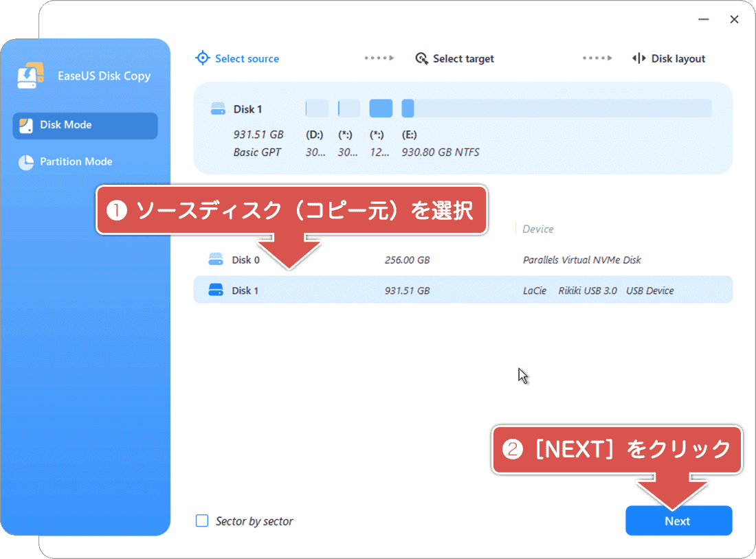Expand the Select target step indicator dots
This screenshot has width=756, height=559.
597,58
